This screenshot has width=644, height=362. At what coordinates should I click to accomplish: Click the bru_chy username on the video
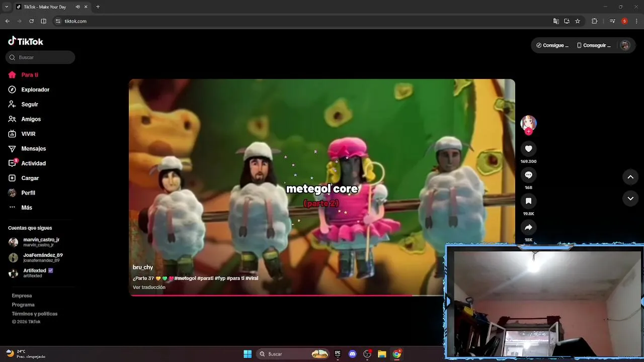point(143,267)
